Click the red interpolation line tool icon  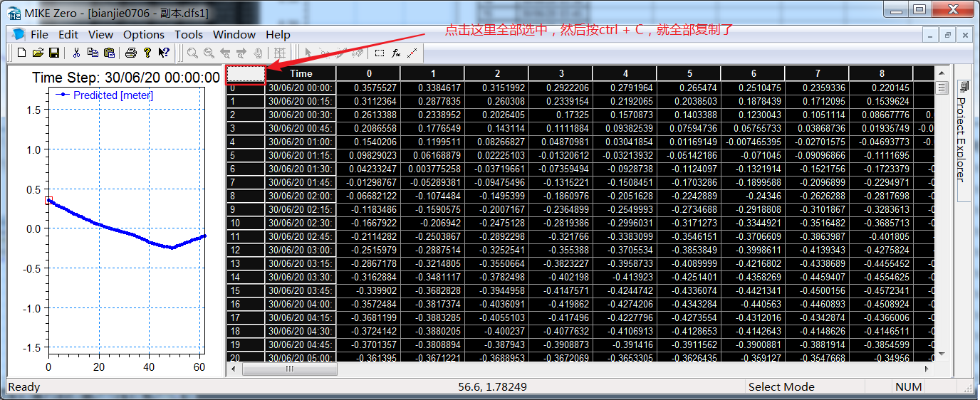coord(412,52)
